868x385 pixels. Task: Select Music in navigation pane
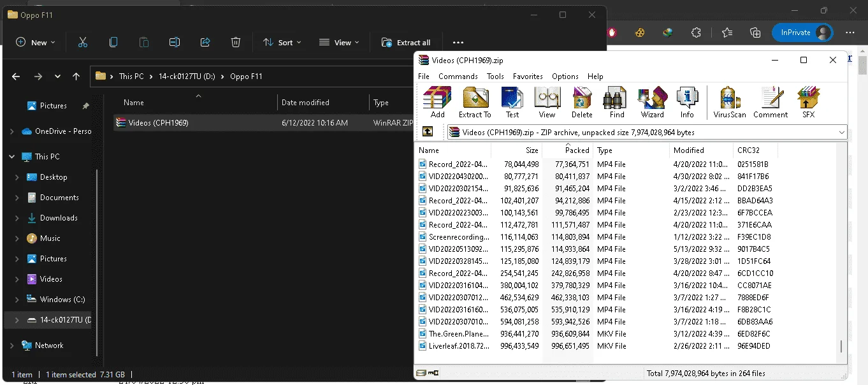[50, 238]
